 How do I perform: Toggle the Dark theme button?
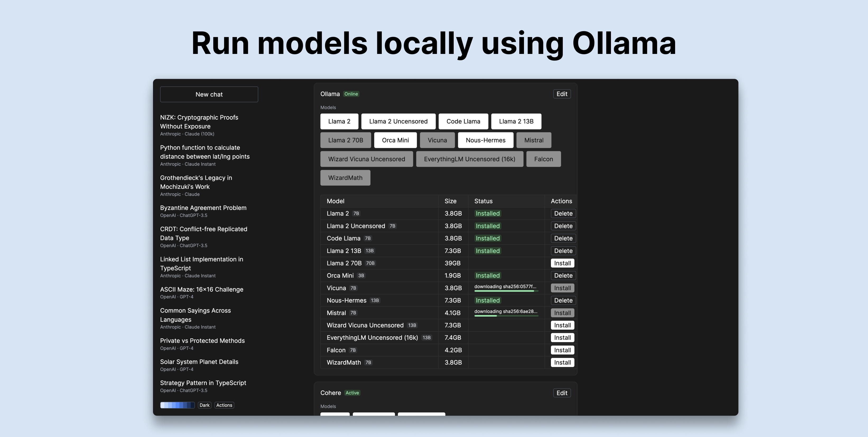coord(204,405)
